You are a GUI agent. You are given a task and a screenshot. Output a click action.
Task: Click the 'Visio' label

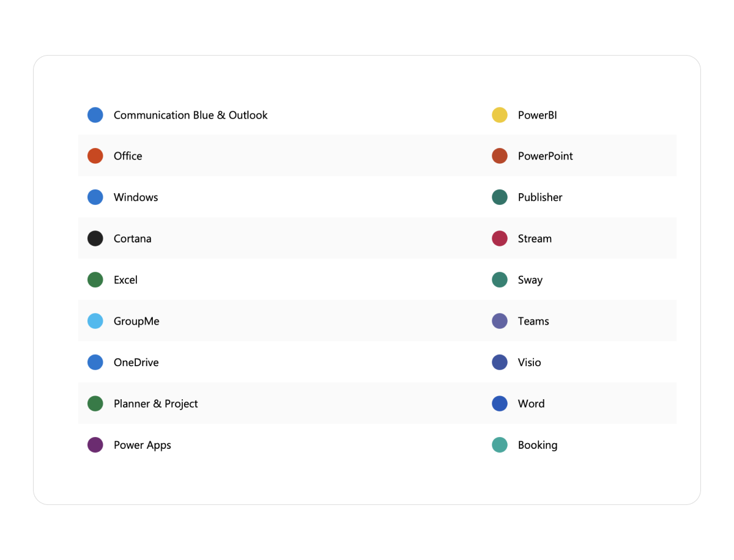click(530, 363)
